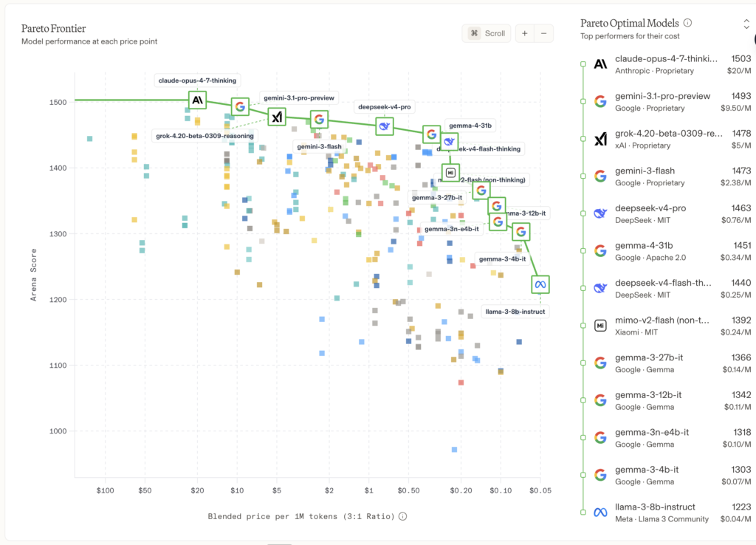Image resolution: width=756 pixels, height=545 pixels.
Task: Zoom in with the plus button
Action: tap(525, 33)
